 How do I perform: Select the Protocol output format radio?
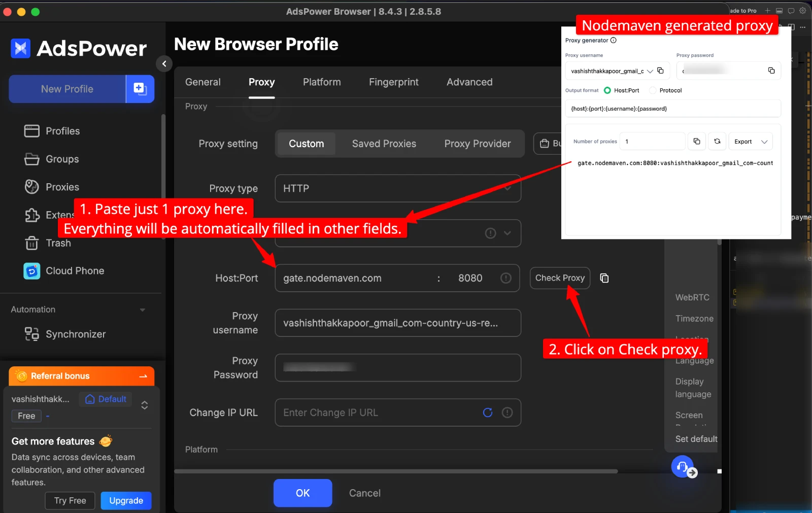653,90
